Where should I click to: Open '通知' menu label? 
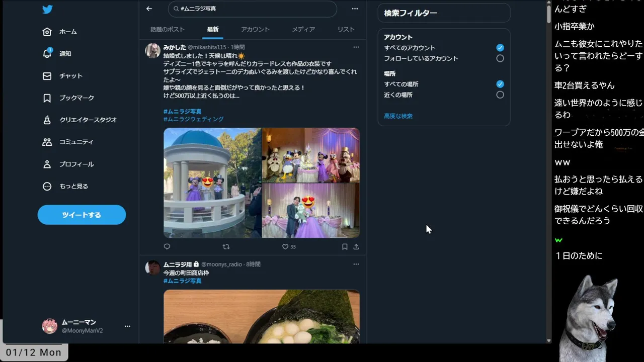tap(65, 53)
